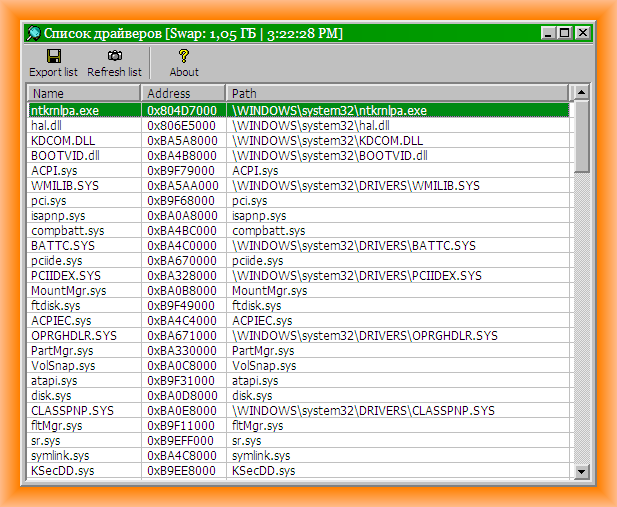
Task: Close the driver list window
Action: pyautogui.click(x=582, y=33)
